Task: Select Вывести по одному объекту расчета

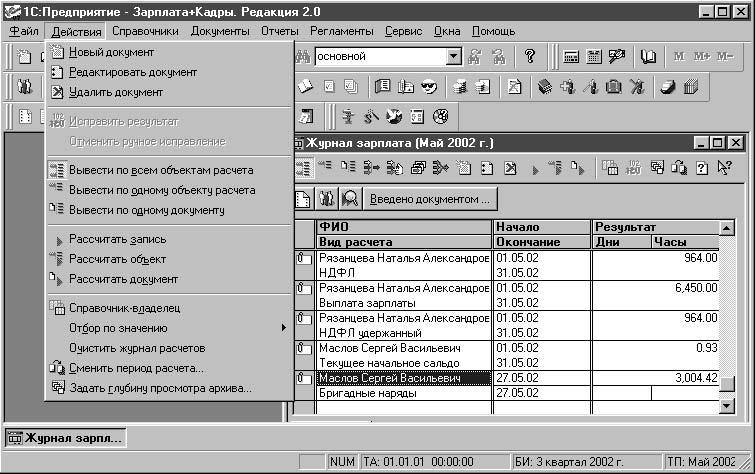Action: (169, 190)
